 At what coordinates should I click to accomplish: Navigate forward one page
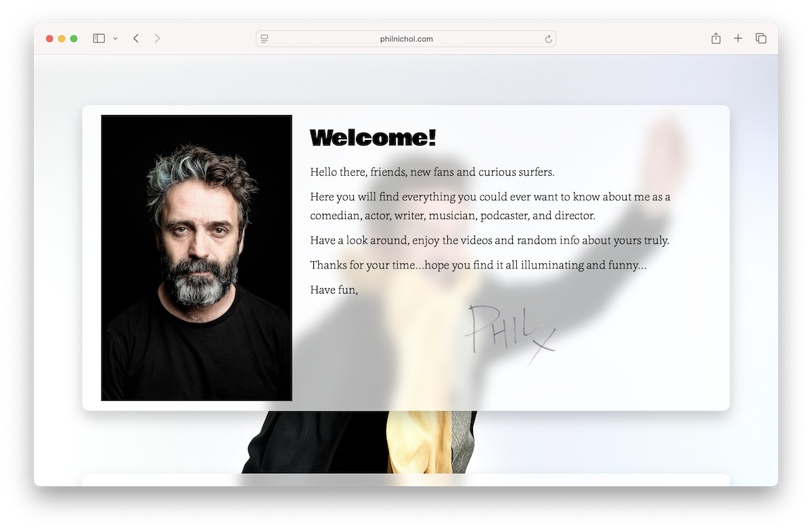(157, 39)
